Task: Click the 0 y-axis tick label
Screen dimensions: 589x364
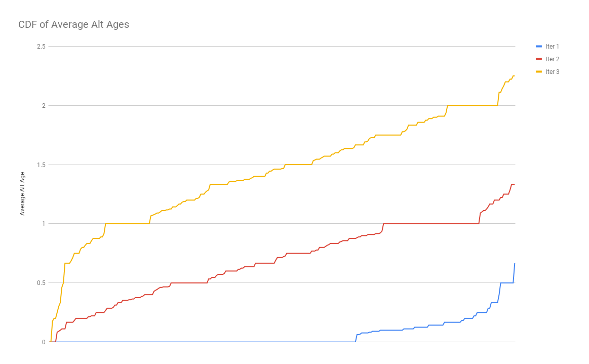Action: (x=44, y=342)
